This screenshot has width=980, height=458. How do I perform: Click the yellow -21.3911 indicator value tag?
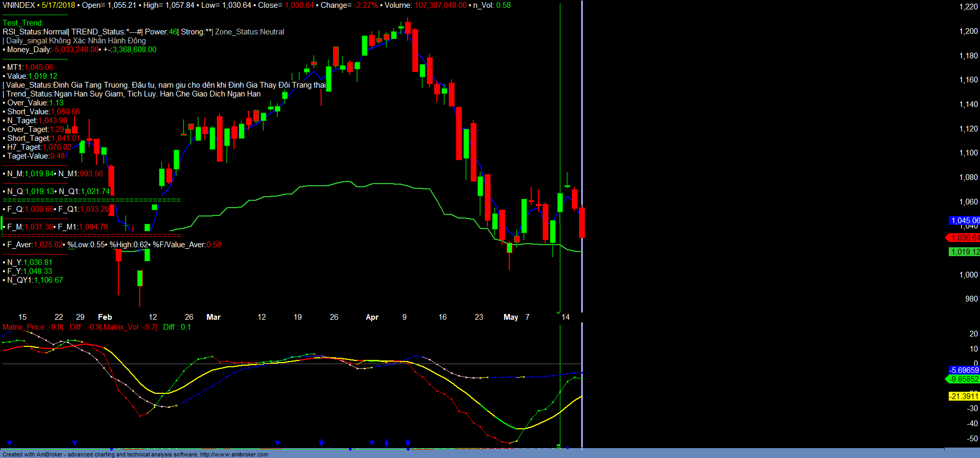963,396
